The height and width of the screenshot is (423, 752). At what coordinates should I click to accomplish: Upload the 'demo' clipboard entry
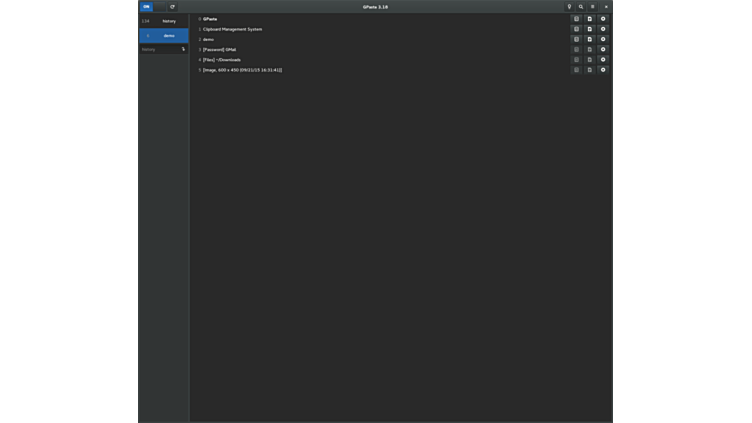pyautogui.click(x=590, y=39)
